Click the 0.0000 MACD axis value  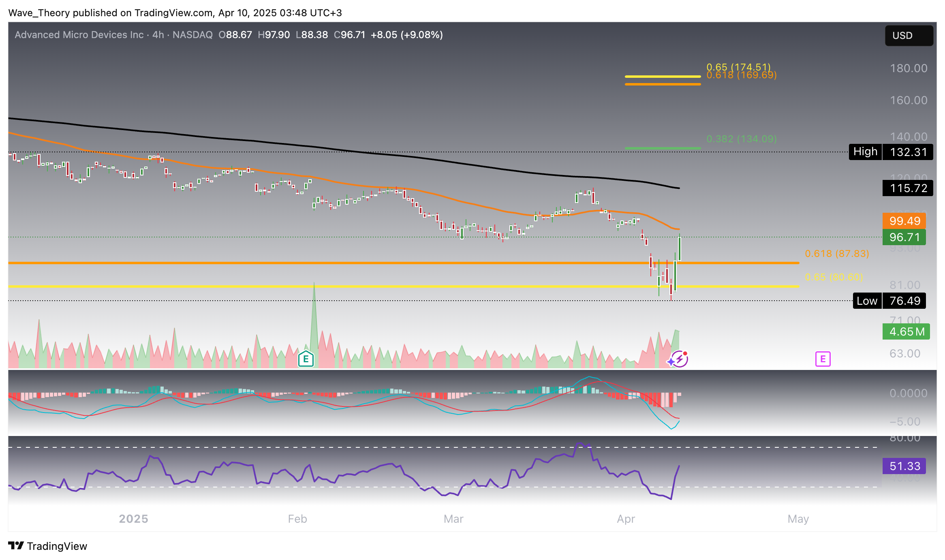coord(909,393)
